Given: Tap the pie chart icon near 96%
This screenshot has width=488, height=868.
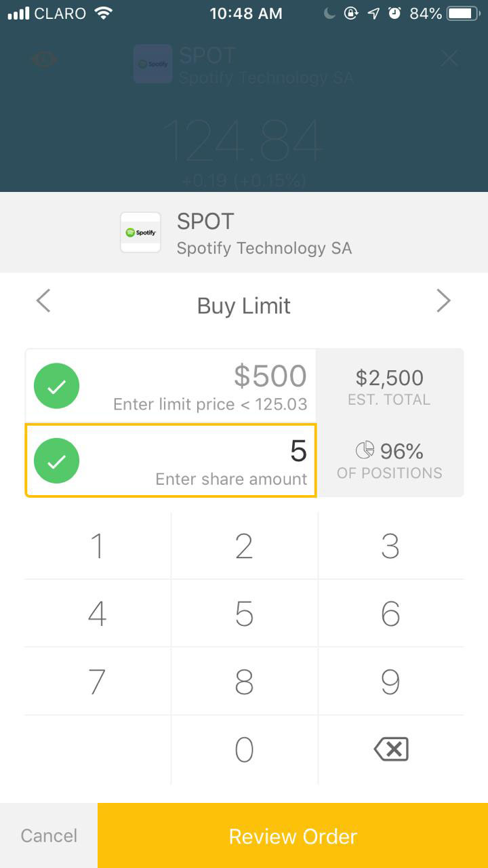Looking at the screenshot, I should (x=365, y=450).
